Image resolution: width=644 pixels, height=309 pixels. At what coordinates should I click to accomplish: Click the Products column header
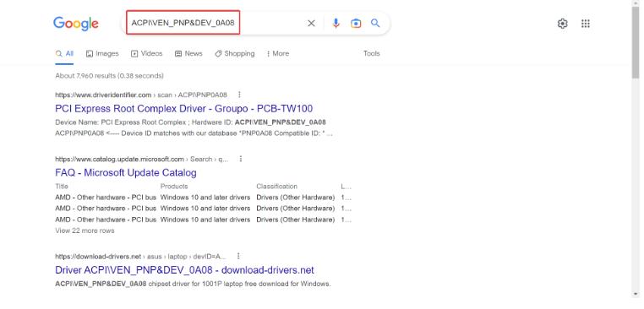[174, 187]
